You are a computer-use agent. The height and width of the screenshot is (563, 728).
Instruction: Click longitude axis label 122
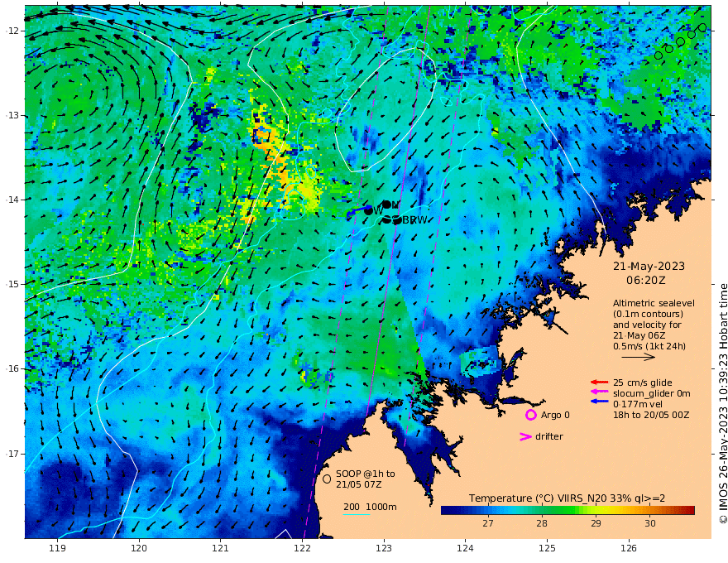(x=302, y=548)
